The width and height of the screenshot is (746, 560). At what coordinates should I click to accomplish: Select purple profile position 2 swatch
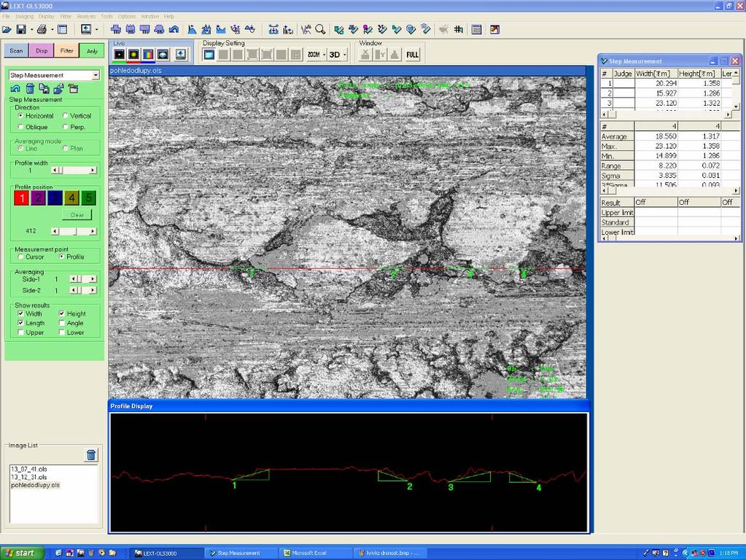tap(38, 198)
